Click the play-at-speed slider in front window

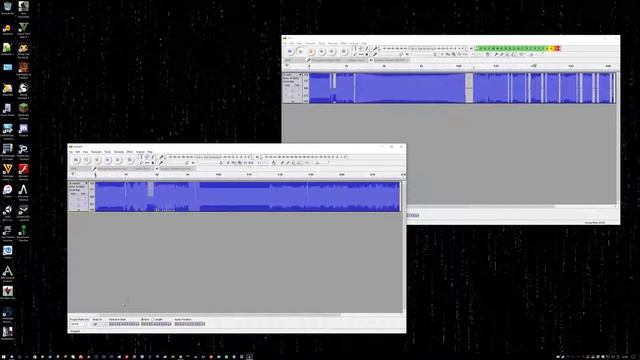[320, 163]
